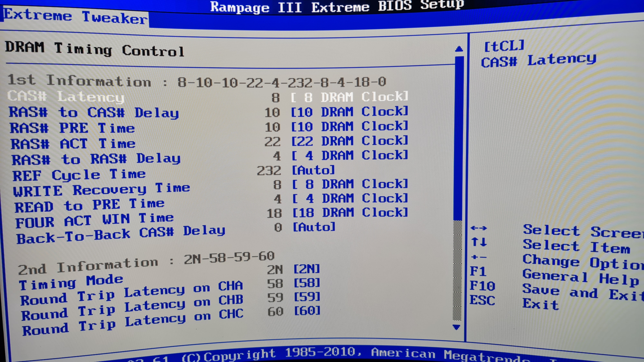Image resolution: width=644 pixels, height=362 pixels.
Task: Select FOUR ACT WIN Time setting
Action: (x=95, y=221)
